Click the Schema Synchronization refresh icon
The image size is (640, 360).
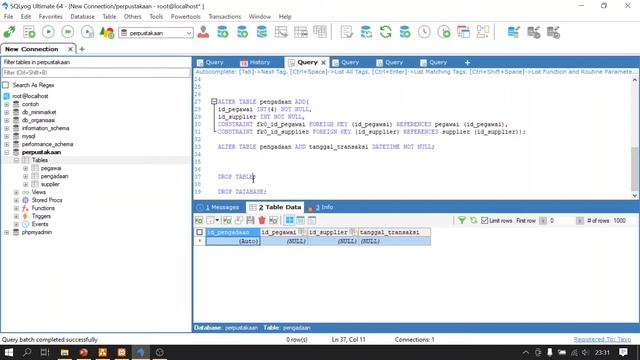385,32
